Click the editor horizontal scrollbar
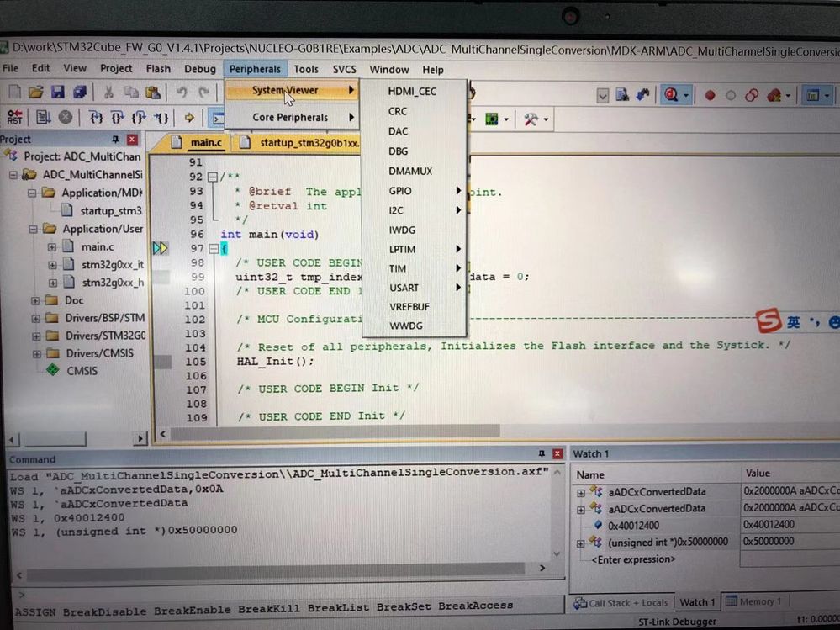Image resolution: width=840 pixels, height=630 pixels. [x=335, y=431]
